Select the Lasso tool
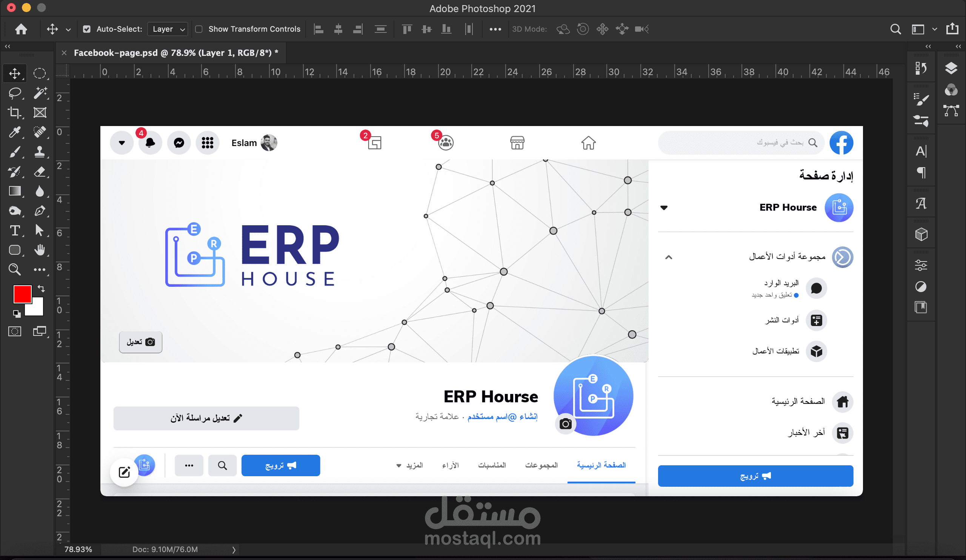The width and height of the screenshot is (966, 560). 15,93
